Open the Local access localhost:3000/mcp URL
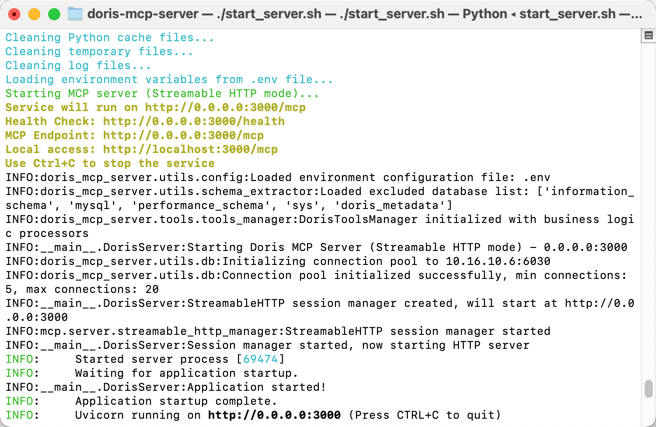 [x=190, y=149]
